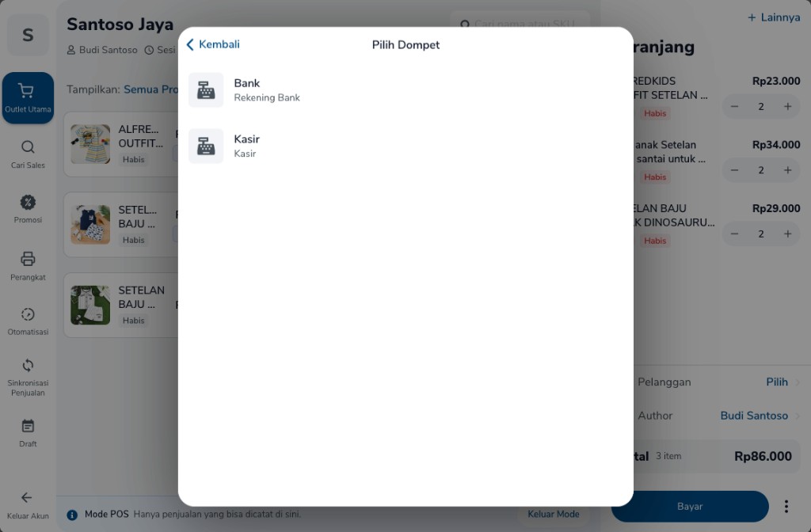The height and width of the screenshot is (532, 811).
Task: Open Draft in sidebar
Action: click(x=28, y=433)
